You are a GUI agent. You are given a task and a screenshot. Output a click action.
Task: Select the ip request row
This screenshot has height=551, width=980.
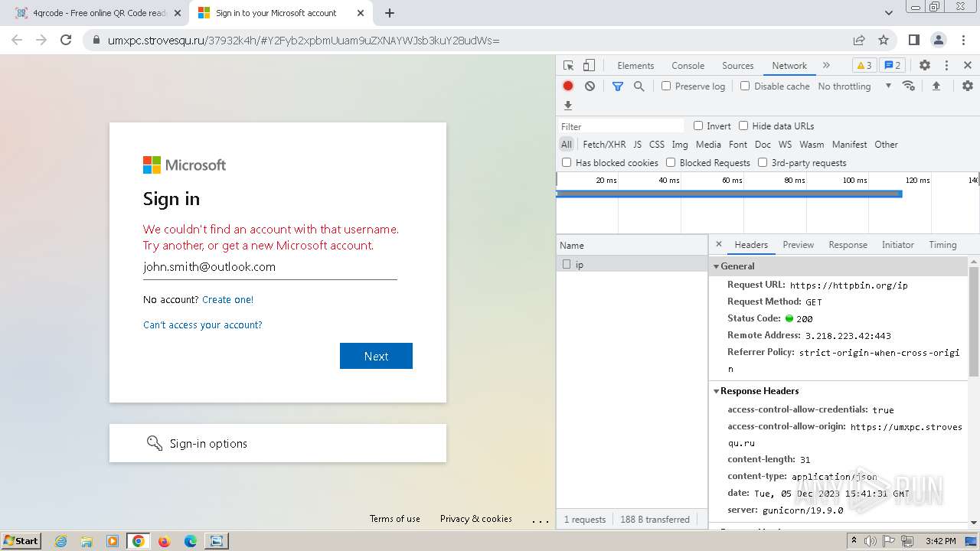(632, 264)
